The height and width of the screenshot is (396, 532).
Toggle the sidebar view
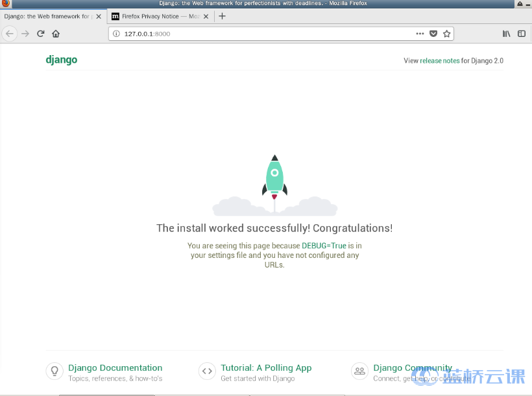(x=522, y=34)
